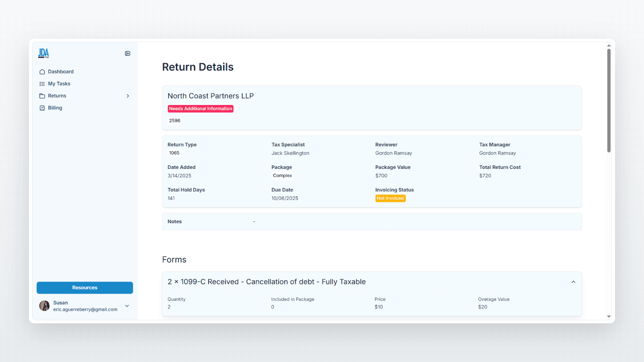Click the Returns folder icon
644x362 pixels.
[x=42, y=96]
